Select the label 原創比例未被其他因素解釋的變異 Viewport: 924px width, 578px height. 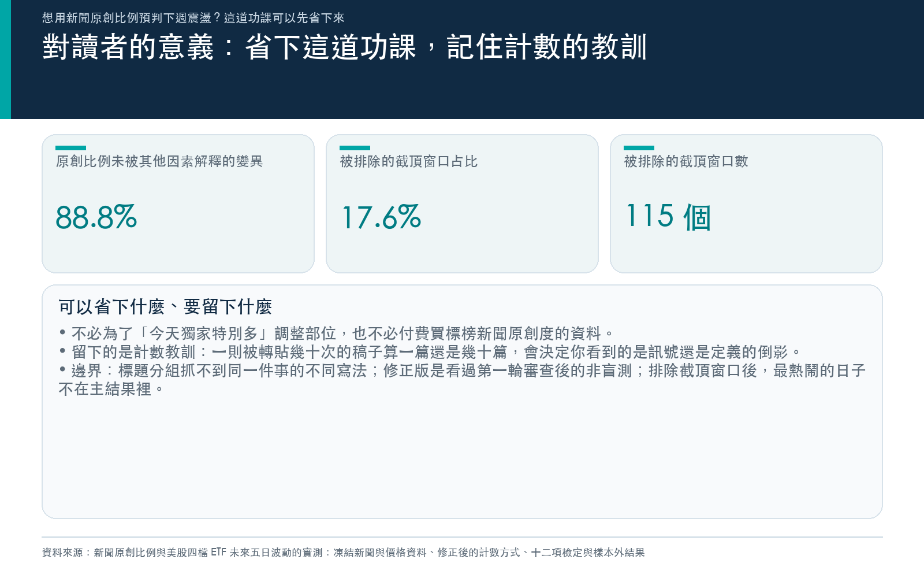point(159,161)
